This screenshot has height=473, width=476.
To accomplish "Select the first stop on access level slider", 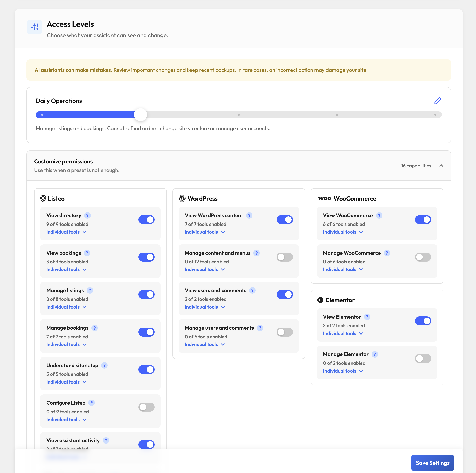I will [x=42, y=114].
